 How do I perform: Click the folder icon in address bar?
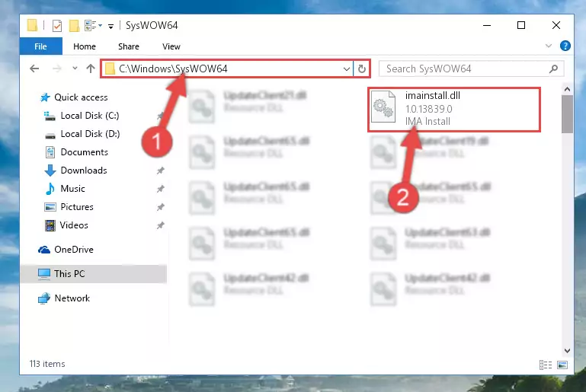pos(110,69)
